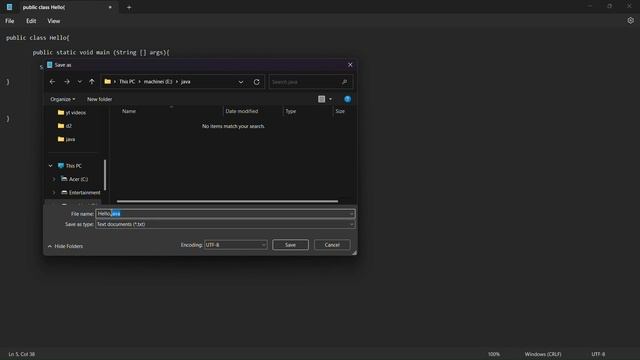Click the search magnifier icon
640x360 pixels.
tap(344, 82)
